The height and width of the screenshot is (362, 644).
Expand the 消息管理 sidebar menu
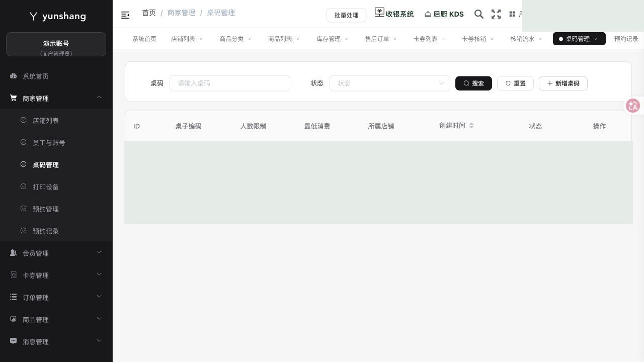click(56, 341)
